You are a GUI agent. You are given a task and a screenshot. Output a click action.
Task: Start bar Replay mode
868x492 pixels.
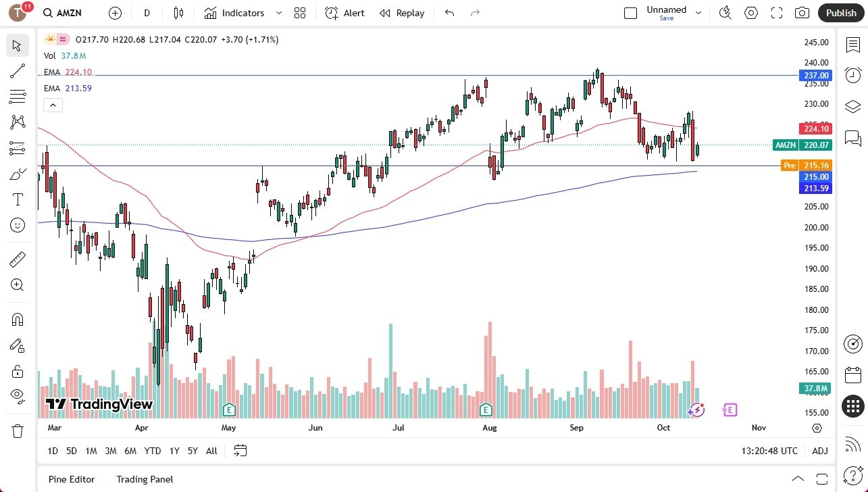pos(402,13)
